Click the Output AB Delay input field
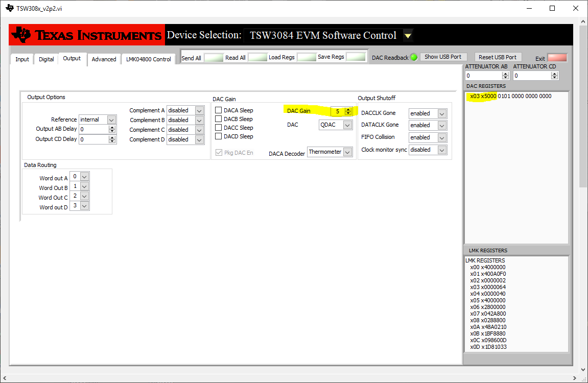 click(x=94, y=129)
